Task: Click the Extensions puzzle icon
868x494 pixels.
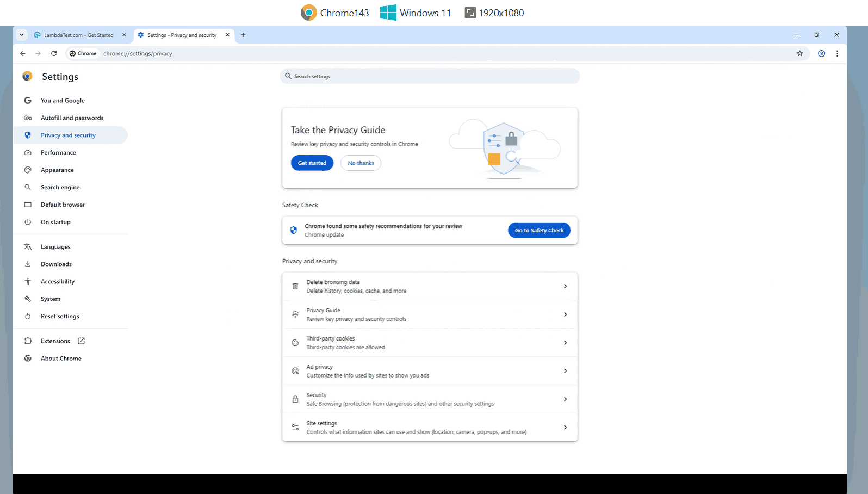Action: tap(28, 341)
